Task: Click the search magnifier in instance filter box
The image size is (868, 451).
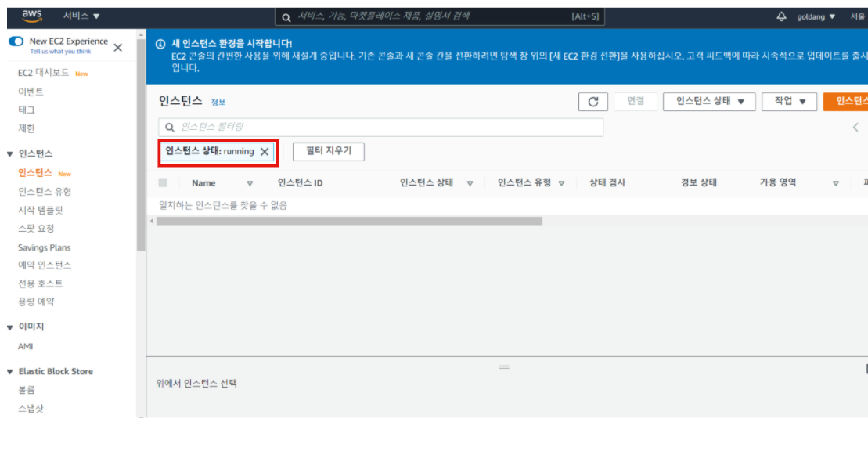Action: click(170, 128)
